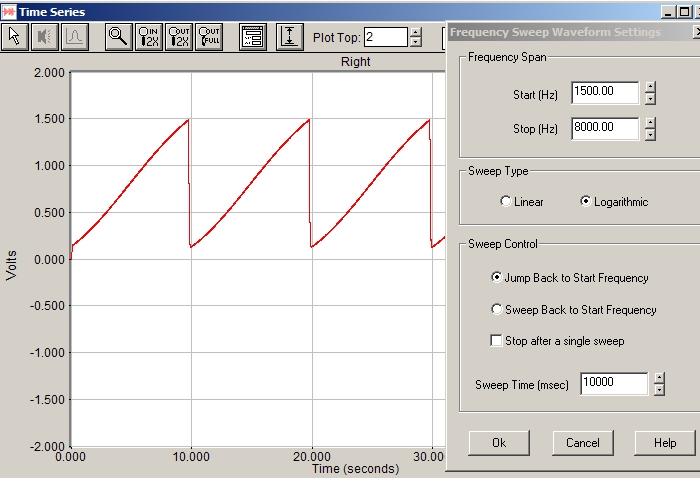Viewport: 700px width, 478px height.
Task: Select the magnifier zoom tool
Action: pos(118,37)
